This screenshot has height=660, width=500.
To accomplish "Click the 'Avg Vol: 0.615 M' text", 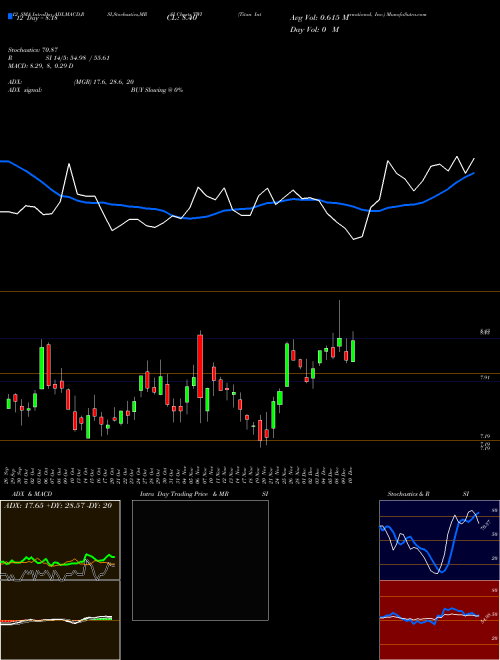I will (319, 18).
